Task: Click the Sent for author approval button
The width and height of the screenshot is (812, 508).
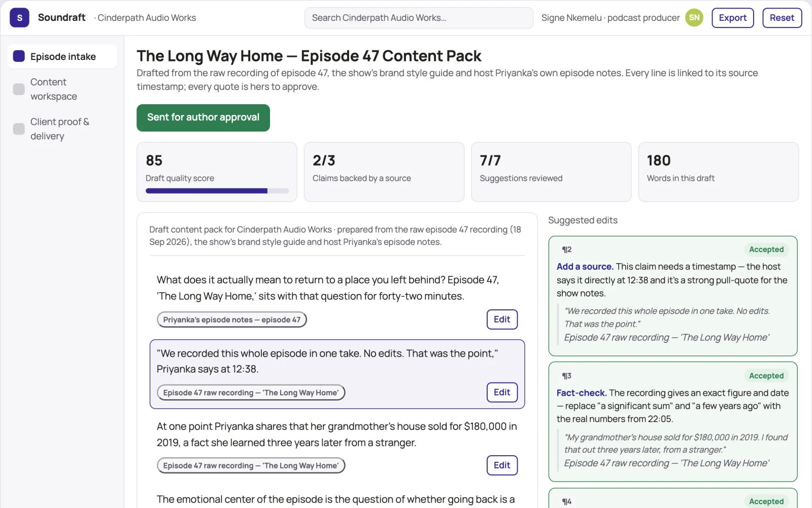Action: (203, 117)
